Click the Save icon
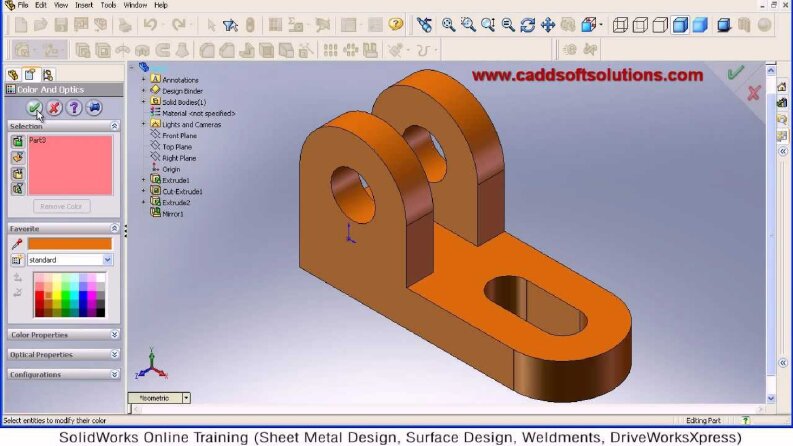 click(x=61, y=24)
